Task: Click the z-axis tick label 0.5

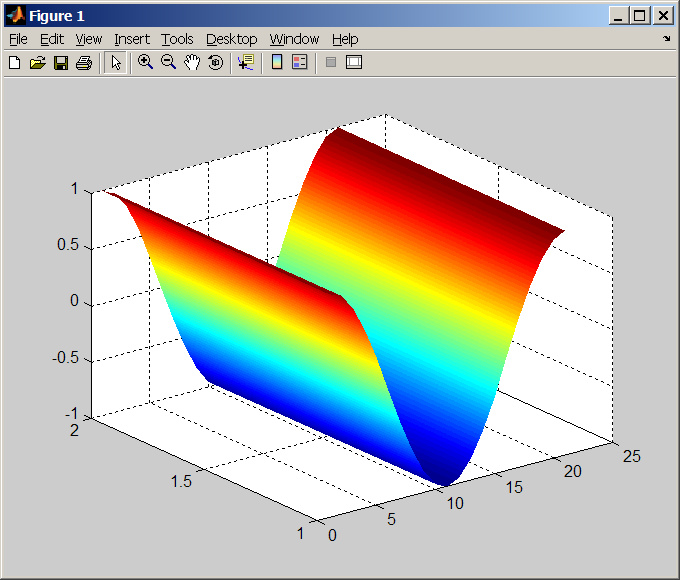Action: [68, 245]
